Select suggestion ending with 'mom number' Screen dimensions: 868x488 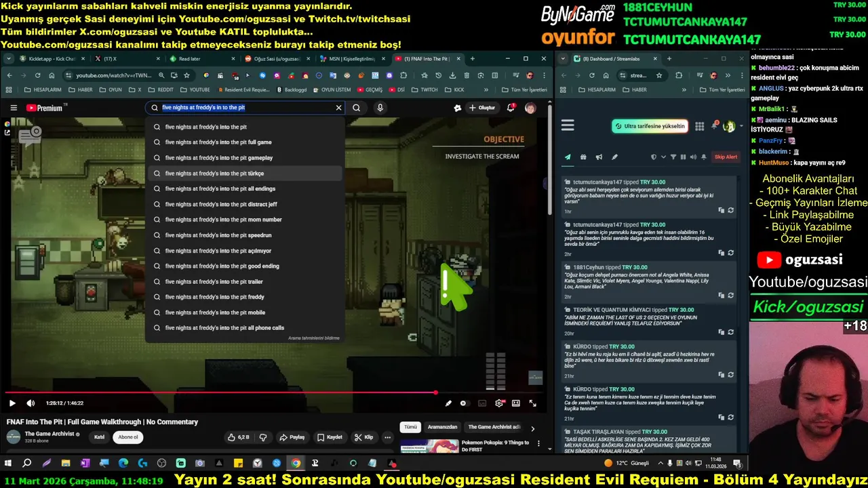[244, 220]
